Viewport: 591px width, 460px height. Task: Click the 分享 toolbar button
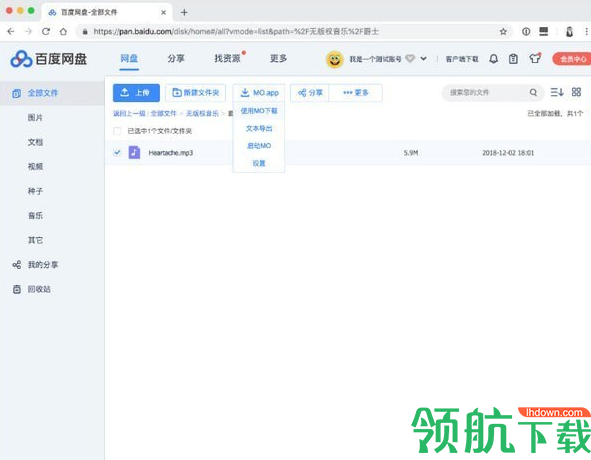310,93
